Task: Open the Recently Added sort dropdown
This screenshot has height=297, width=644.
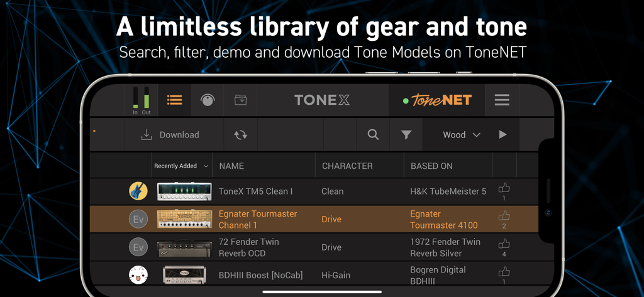Action: 182,166
